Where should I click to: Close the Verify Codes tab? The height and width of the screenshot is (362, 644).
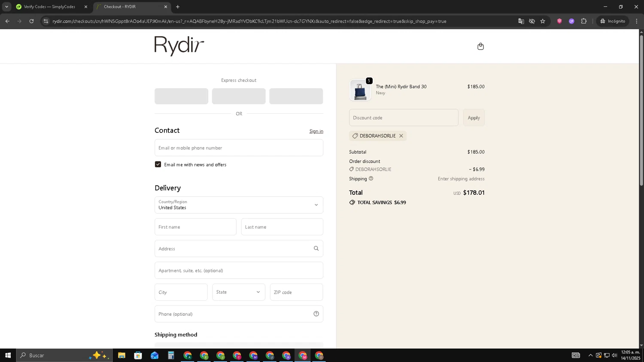click(x=85, y=7)
